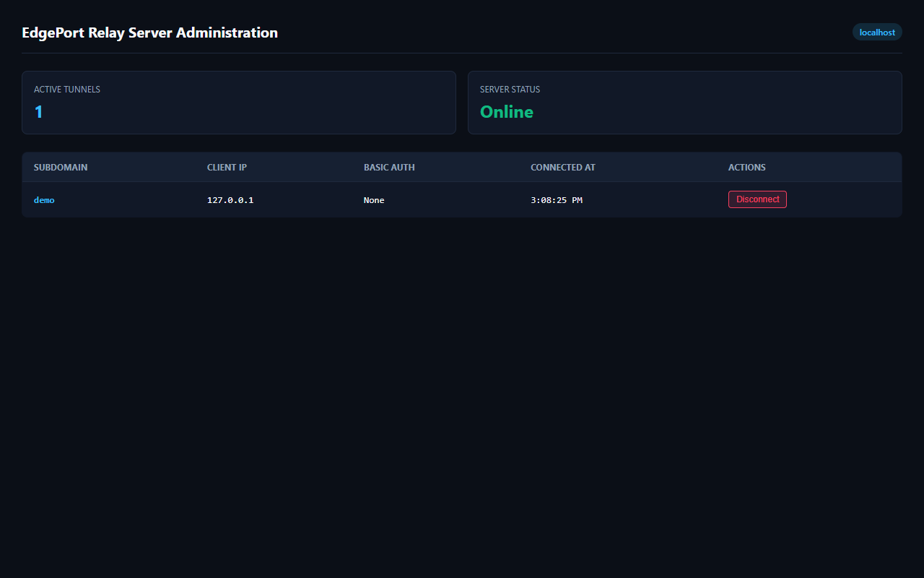The width and height of the screenshot is (924, 578).
Task: Click the Active Tunnels count 1
Action: 39,112
